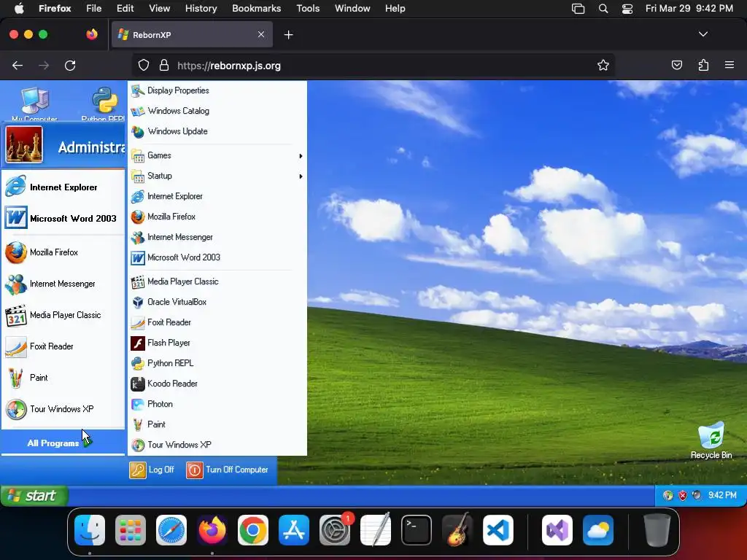This screenshot has width=747, height=560.
Task: Launch Mozilla Firefox from Start menu left pane
Action: coord(63,252)
